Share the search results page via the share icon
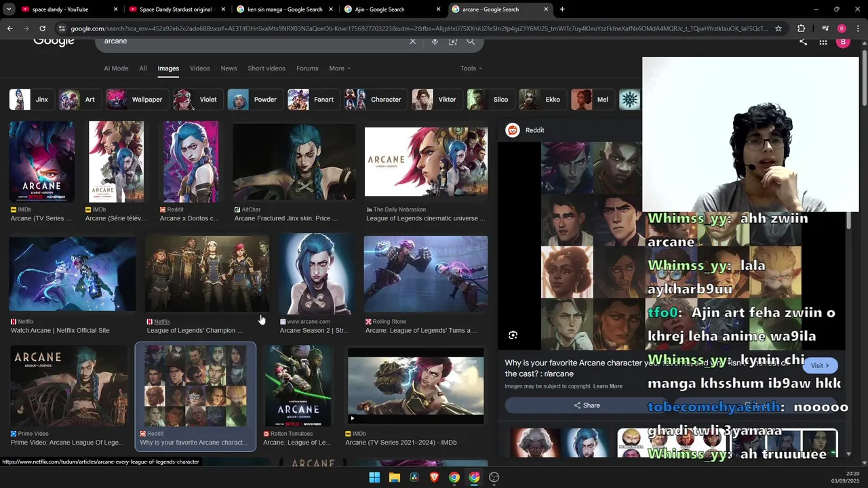Viewport: 868px width, 488px height. [803, 42]
